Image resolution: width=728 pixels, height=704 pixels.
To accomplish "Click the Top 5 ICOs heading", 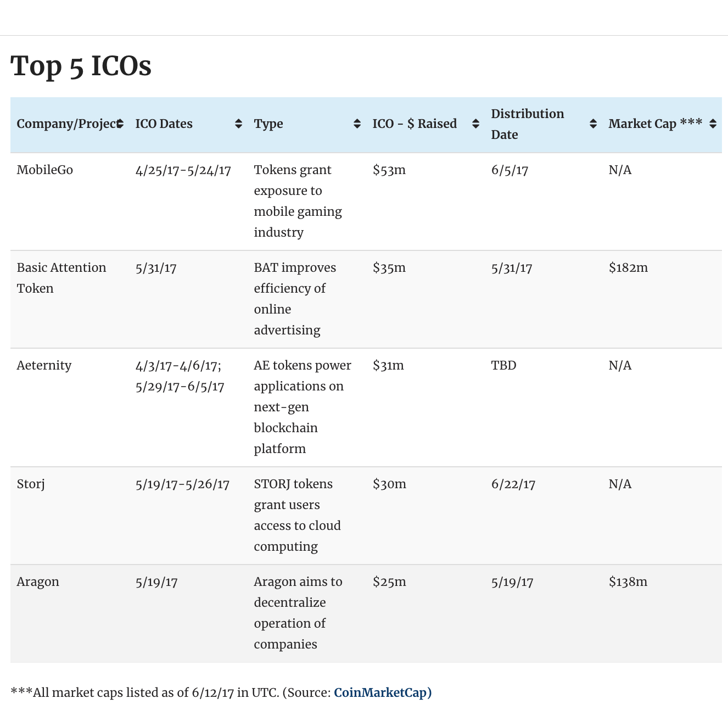I will (x=81, y=66).
